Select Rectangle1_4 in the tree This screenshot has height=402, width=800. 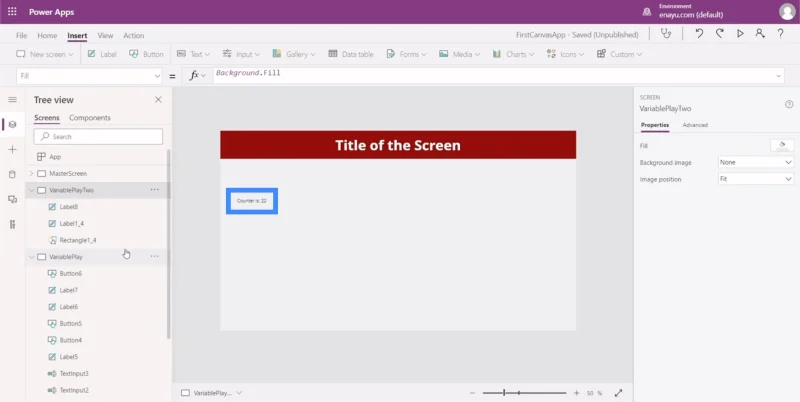point(78,240)
